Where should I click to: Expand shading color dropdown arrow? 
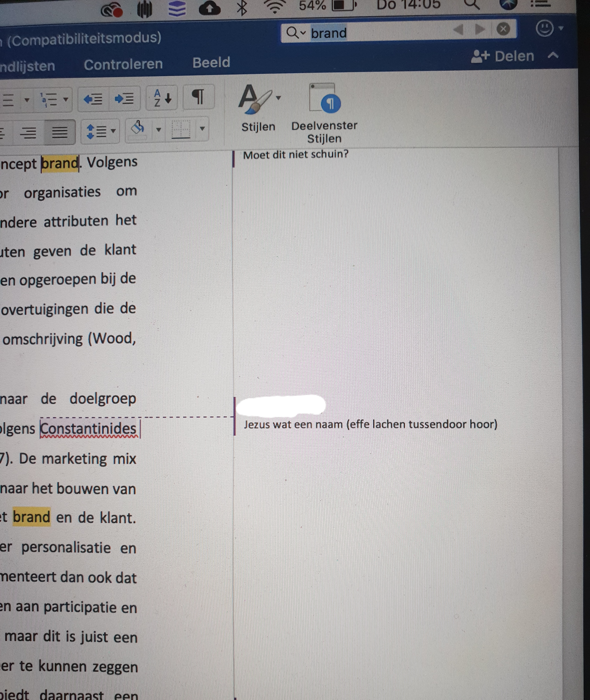[159, 129]
